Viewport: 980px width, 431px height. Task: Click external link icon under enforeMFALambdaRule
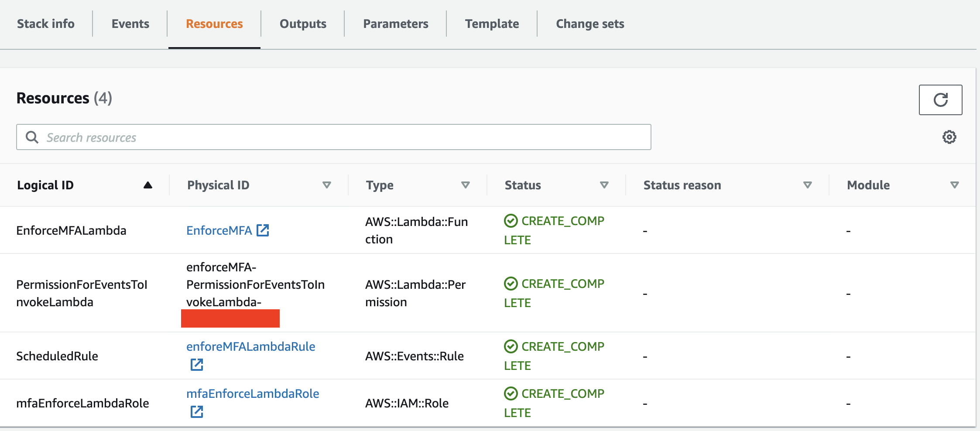point(197,365)
